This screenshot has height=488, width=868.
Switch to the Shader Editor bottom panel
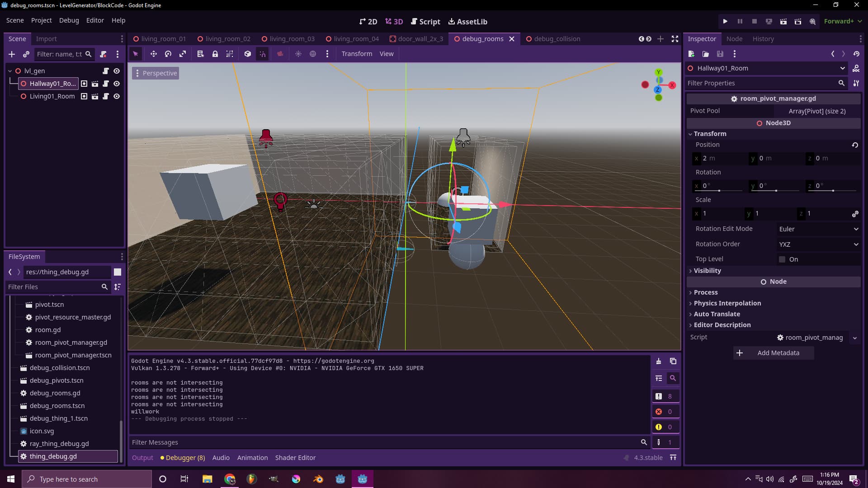point(295,457)
